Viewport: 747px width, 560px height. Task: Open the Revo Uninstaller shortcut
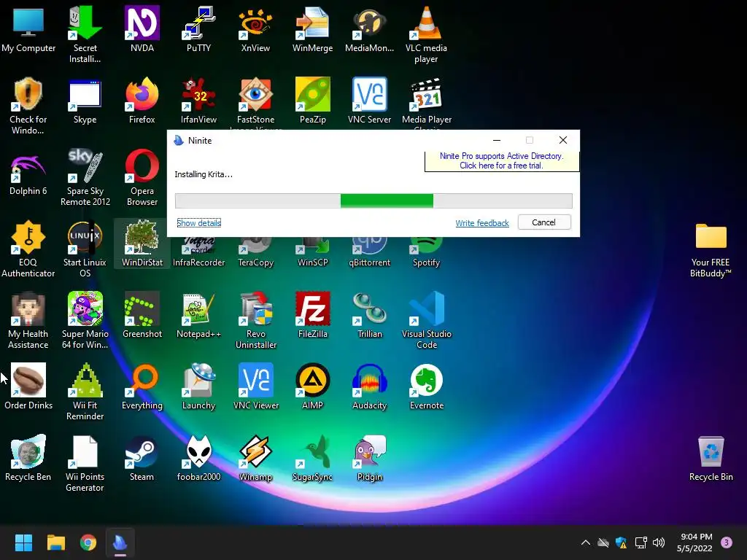[x=256, y=321]
